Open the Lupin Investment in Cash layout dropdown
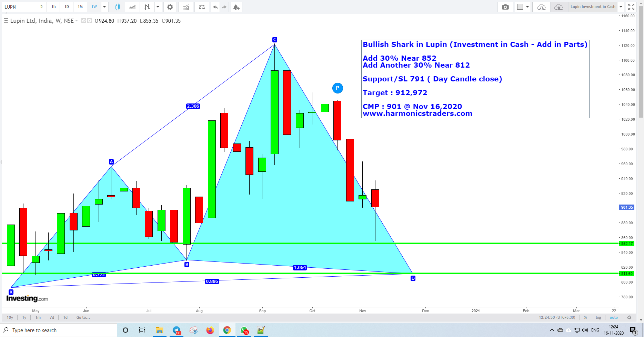 click(x=621, y=7)
